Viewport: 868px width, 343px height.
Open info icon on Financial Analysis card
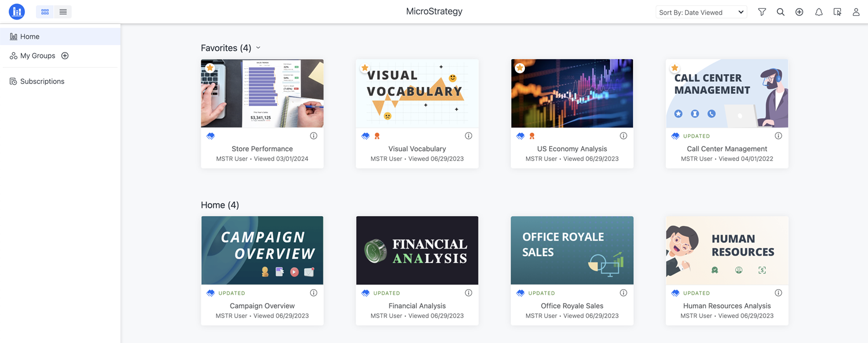click(469, 293)
